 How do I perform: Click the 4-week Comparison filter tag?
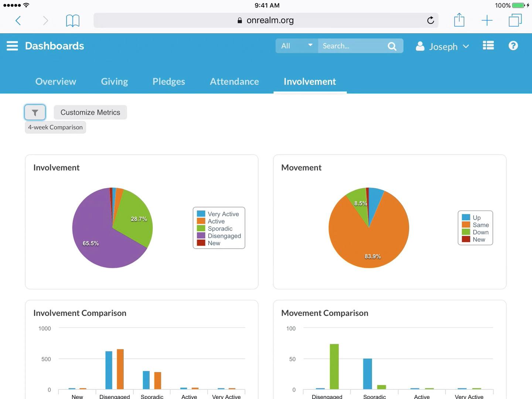tap(55, 127)
